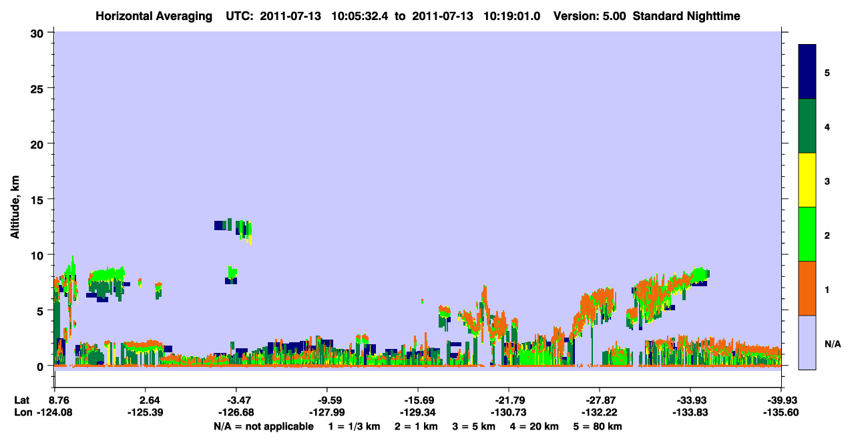Click the longitude value -132.22
Screen dimensions: 868x445
point(599,412)
